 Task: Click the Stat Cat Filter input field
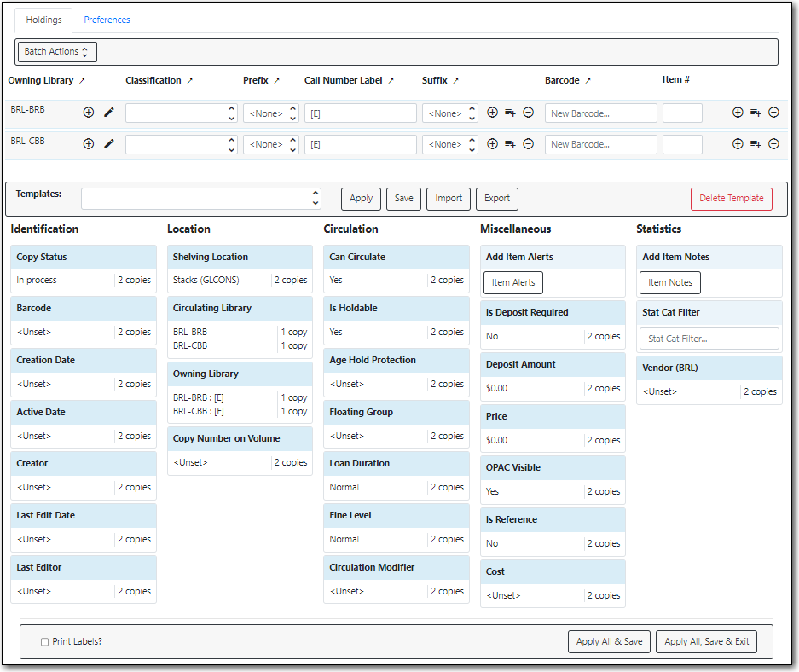pos(709,339)
